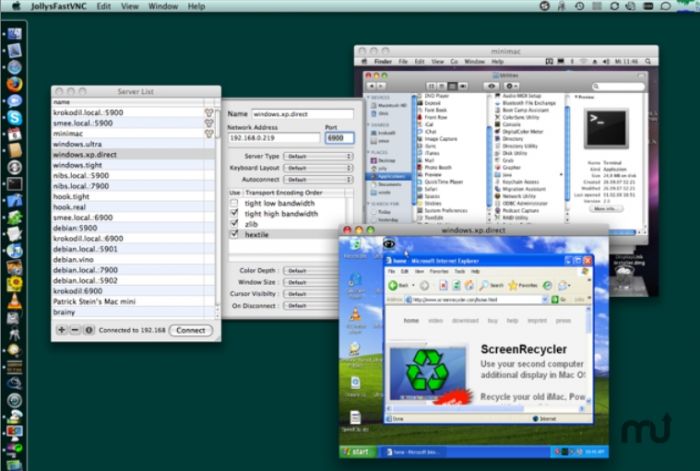
Task: Open Finder from the Dock
Action: 14,34
